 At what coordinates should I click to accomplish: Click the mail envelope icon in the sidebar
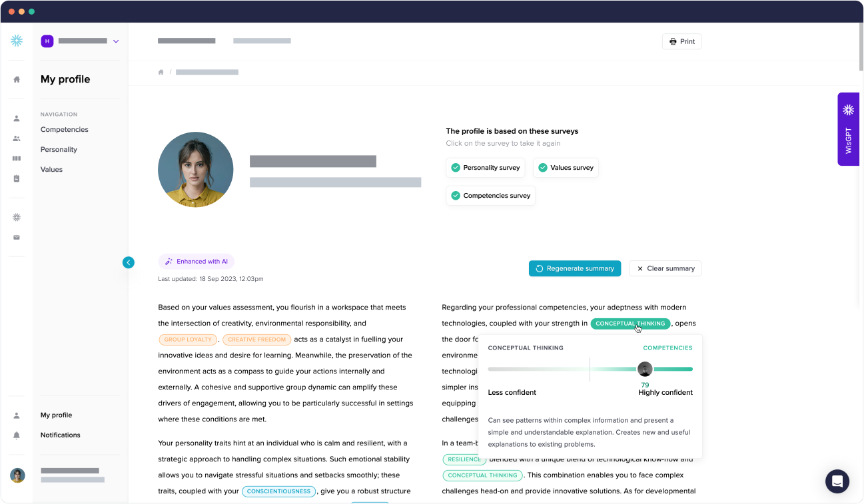[x=16, y=237]
